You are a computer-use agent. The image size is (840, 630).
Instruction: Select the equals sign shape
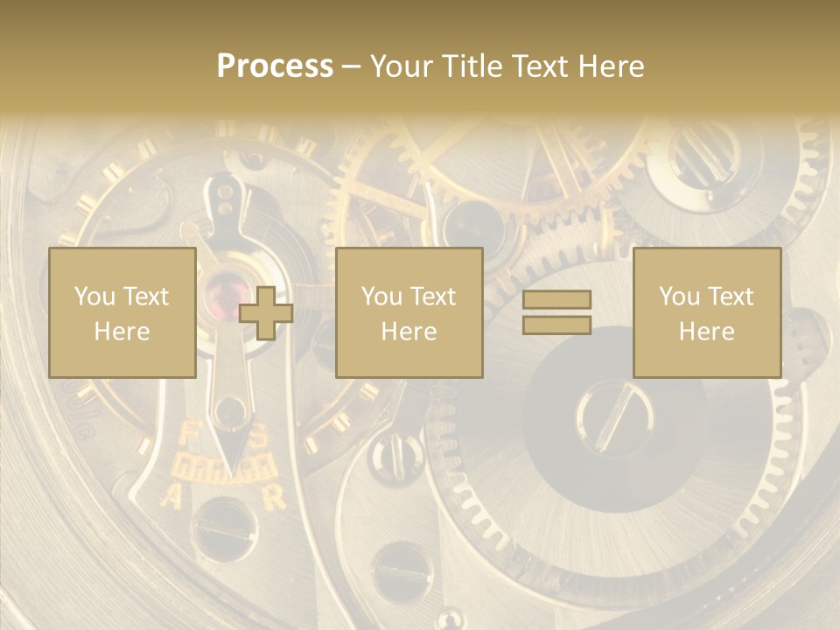(x=556, y=312)
